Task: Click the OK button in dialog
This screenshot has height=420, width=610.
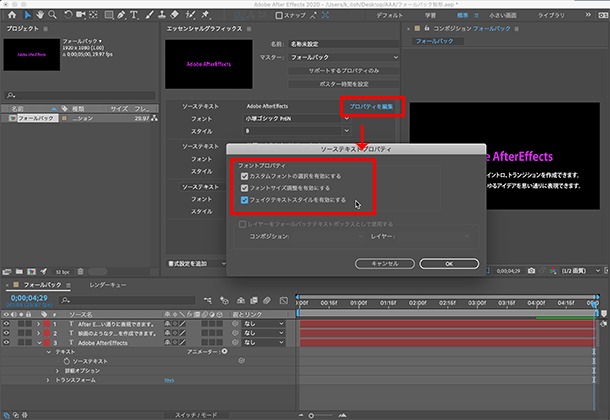Action: (449, 264)
